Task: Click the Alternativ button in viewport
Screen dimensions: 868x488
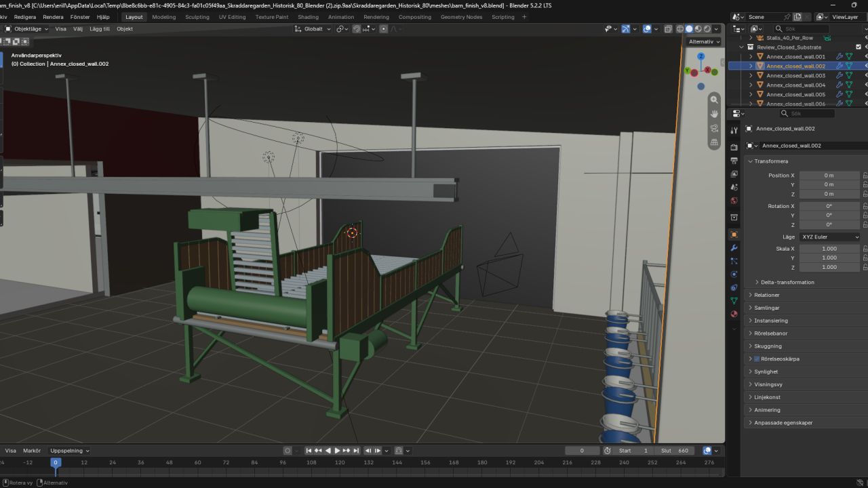Action: (703, 42)
